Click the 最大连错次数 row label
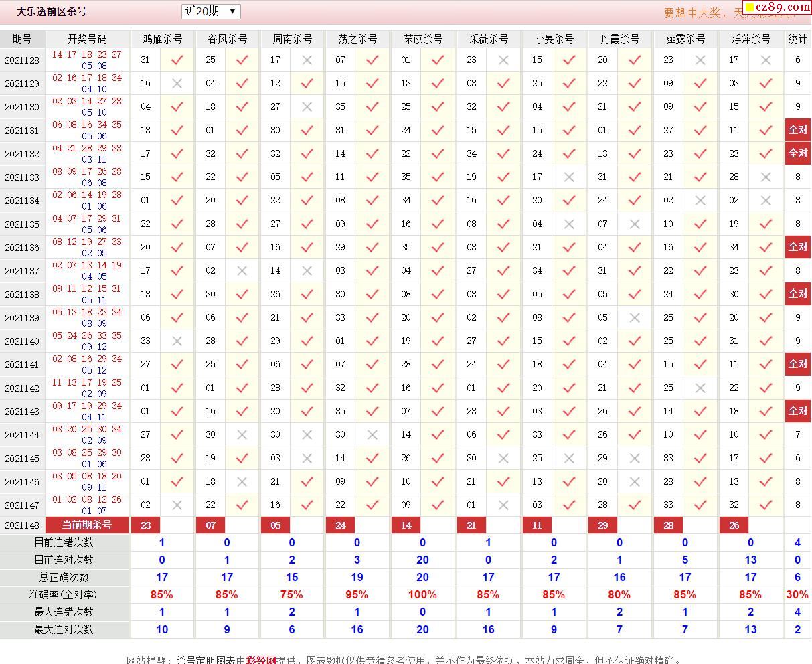The height and width of the screenshot is (664, 812). 64,612
